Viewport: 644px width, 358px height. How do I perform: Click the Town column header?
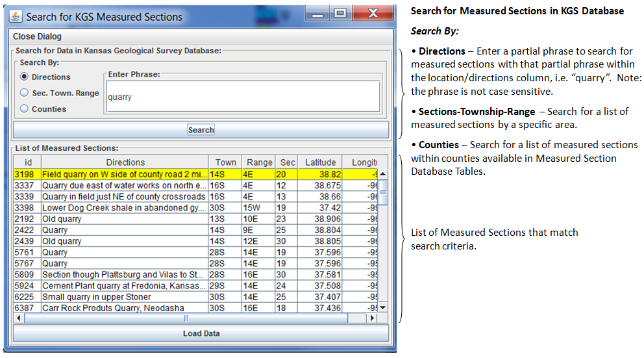225,162
